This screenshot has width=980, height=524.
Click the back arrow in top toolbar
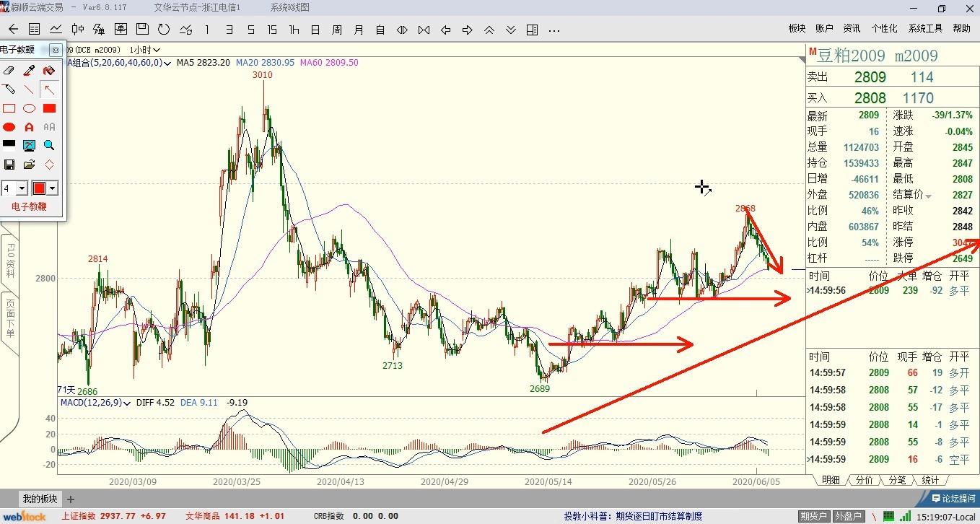pos(13,30)
